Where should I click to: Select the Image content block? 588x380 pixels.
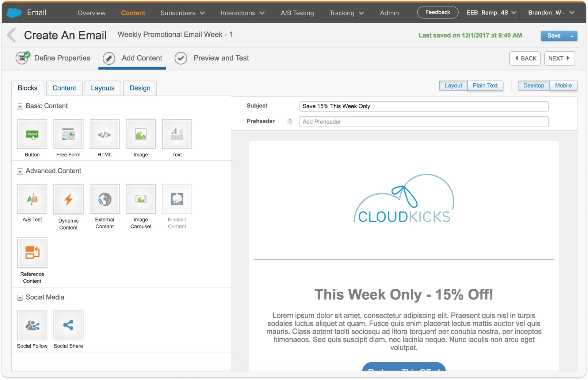(141, 134)
